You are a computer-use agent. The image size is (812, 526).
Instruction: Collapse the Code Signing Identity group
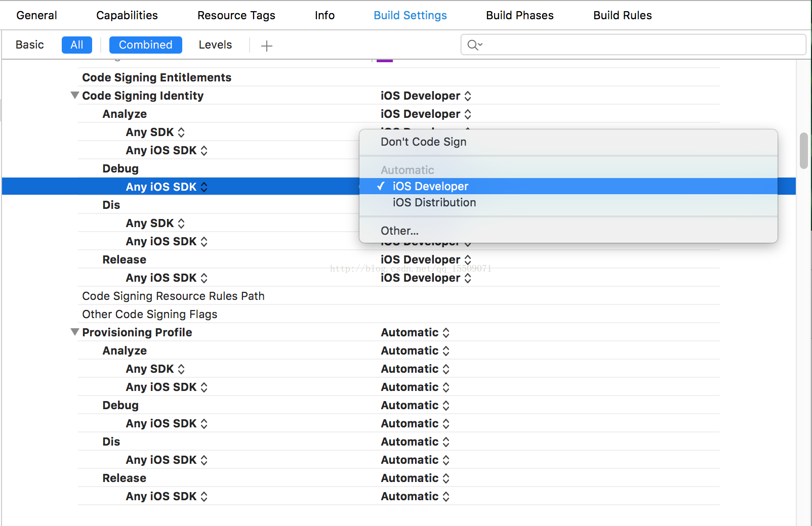tap(75, 95)
